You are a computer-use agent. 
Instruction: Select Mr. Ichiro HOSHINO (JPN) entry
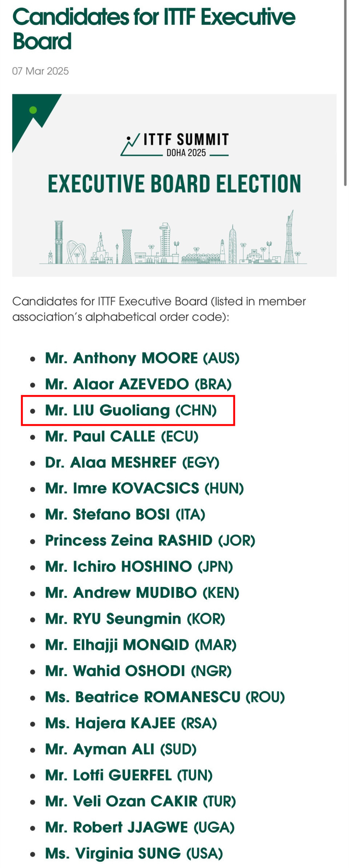[139, 567]
